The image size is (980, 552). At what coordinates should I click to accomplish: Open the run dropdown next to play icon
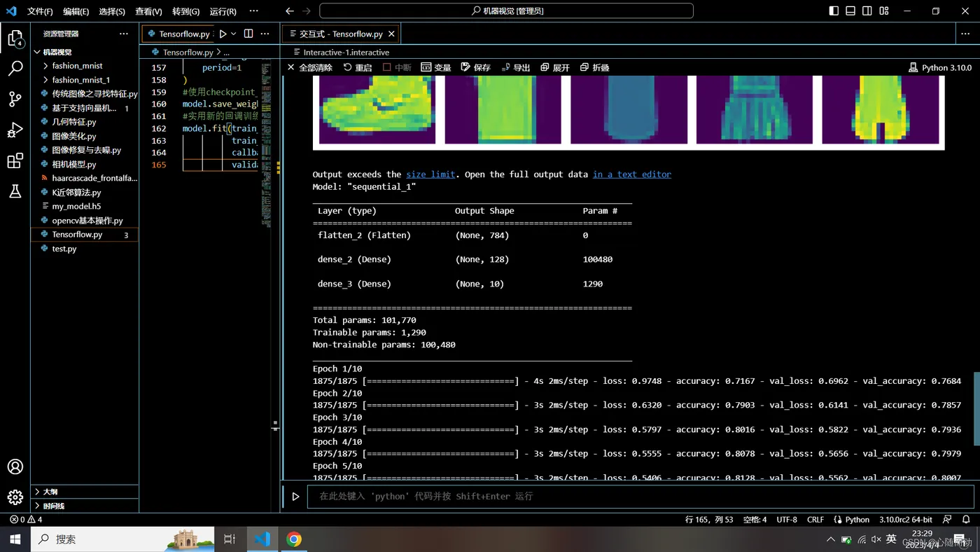pyautogui.click(x=234, y=34)
